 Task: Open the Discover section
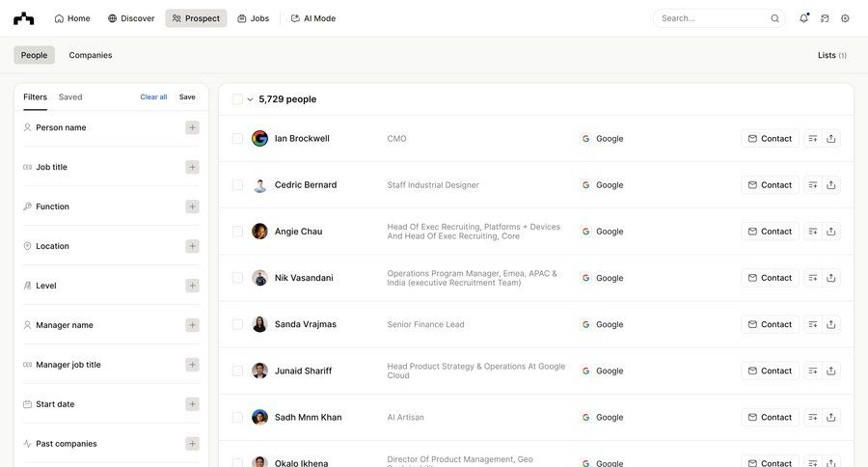pyautogui.click(x=131, y=18)
